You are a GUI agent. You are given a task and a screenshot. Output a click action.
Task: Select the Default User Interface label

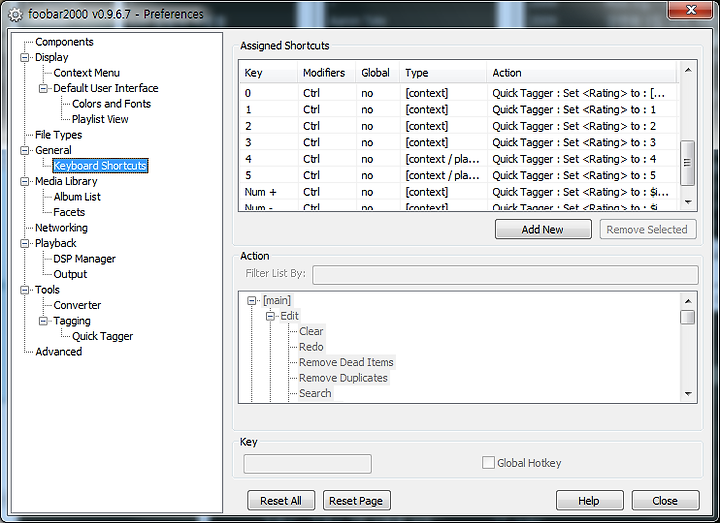click(x=106, y=88)
